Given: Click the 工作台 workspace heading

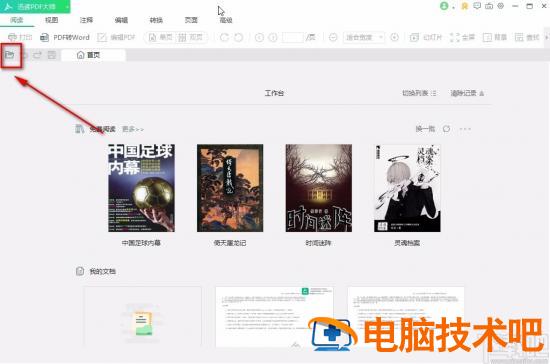Looking at the screenshot, I should (x=274, y=93).
